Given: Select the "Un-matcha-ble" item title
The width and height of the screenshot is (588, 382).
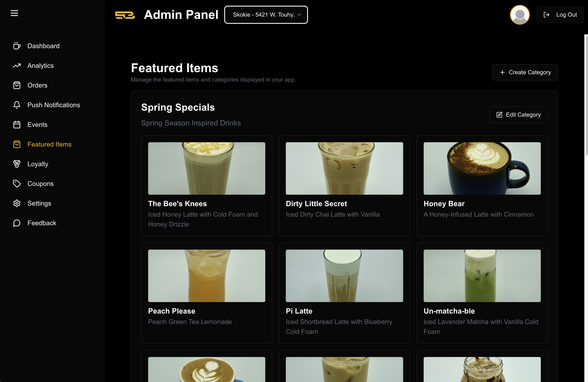Looking at the screenshot, I should pyautogui.click(x=449, y=311).
